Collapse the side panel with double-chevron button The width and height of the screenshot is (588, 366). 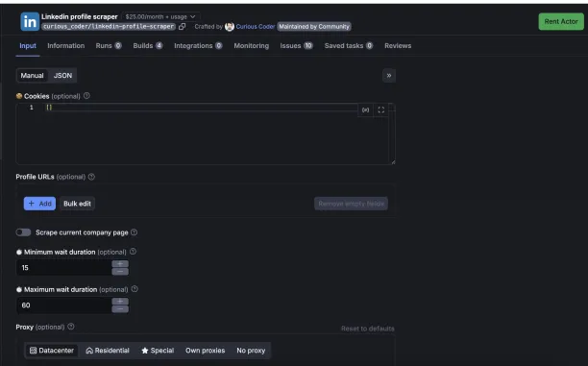389,75
